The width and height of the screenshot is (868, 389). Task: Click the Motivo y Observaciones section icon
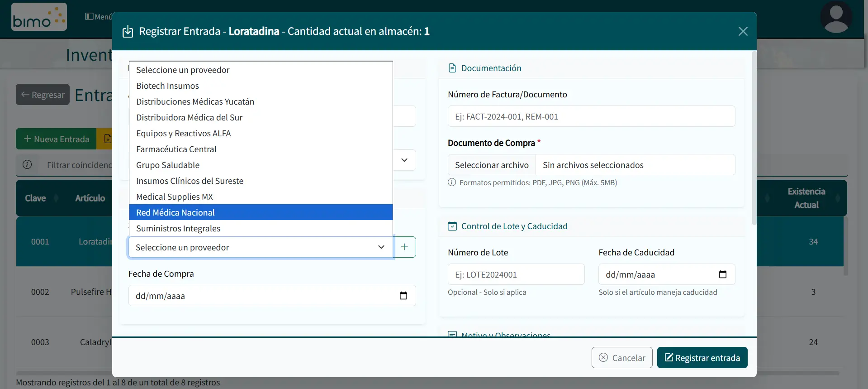coord(452,335)
